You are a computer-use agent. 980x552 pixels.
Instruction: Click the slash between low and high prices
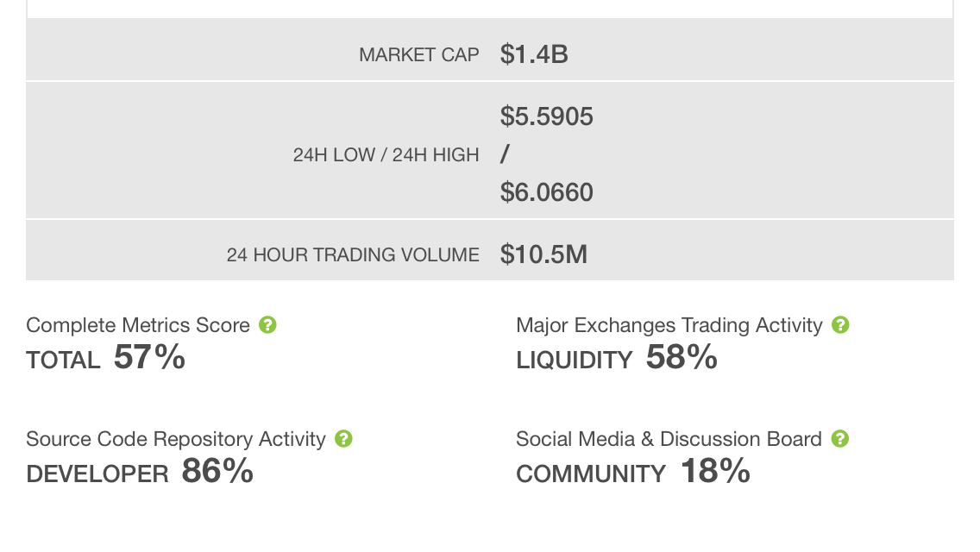tap(505, 154)
